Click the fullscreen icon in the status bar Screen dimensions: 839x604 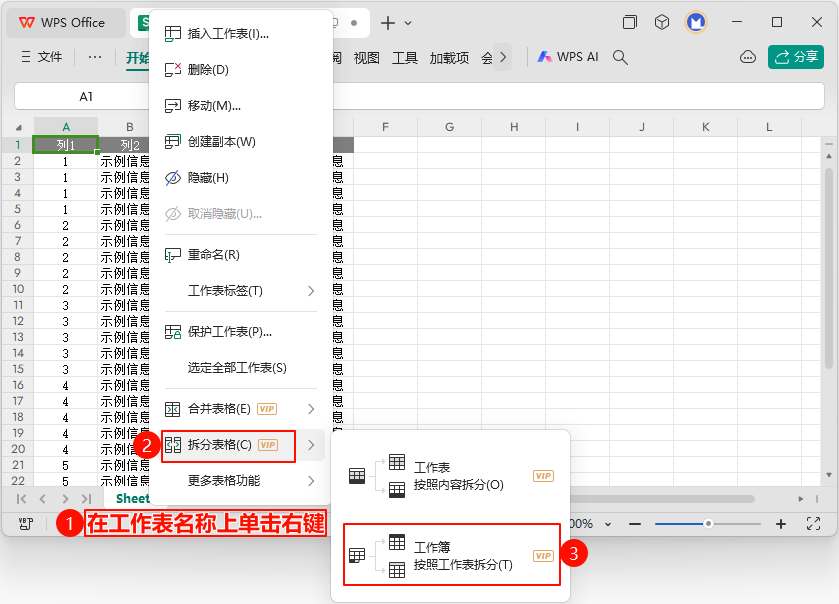pos(814,524)
